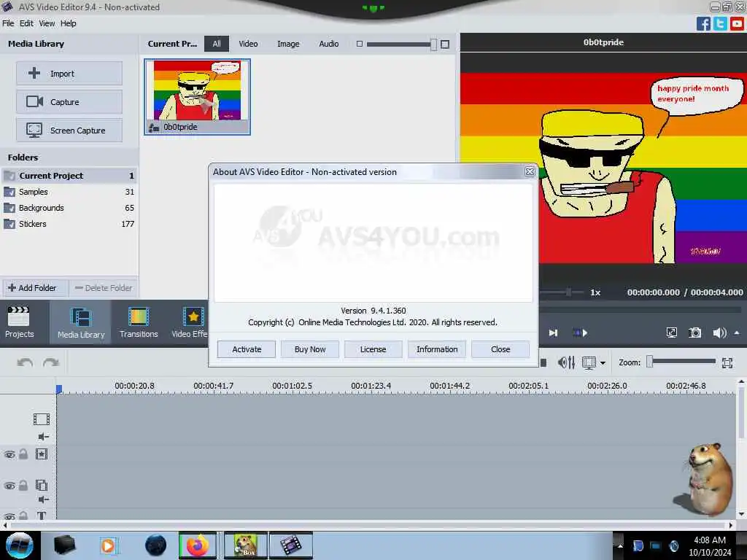The image size is (747, 560).
Task: Select the Audio media filter tab
Action: [x=329, y=43]
